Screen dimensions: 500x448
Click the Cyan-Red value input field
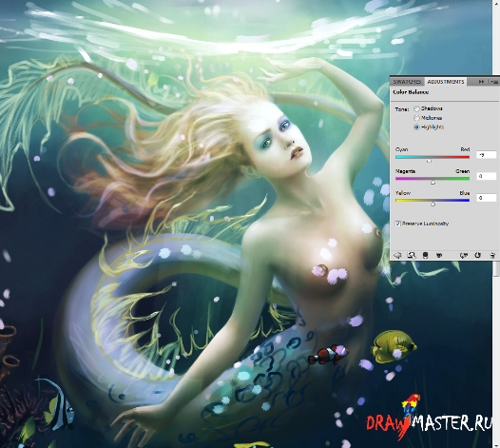click(486, 155)
